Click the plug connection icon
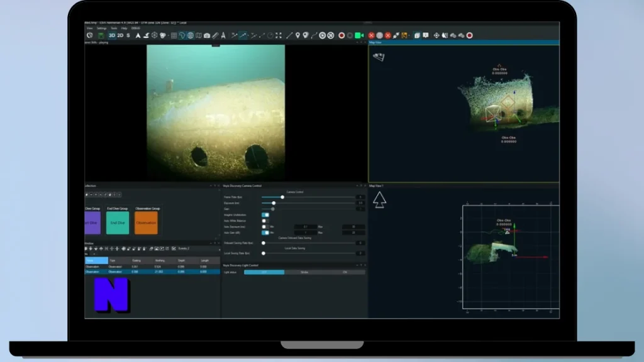The width and height of the screenshot is (644, 362). [x=396, y=36]
